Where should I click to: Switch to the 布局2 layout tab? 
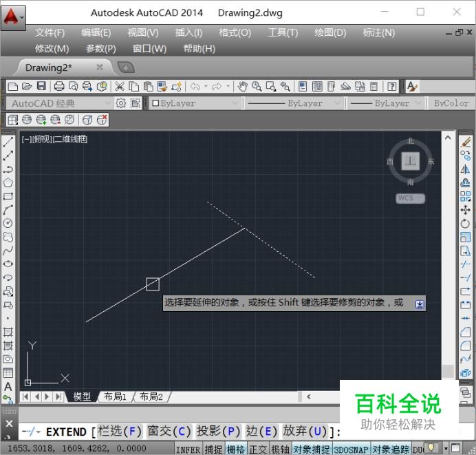[x=151, y=396]
